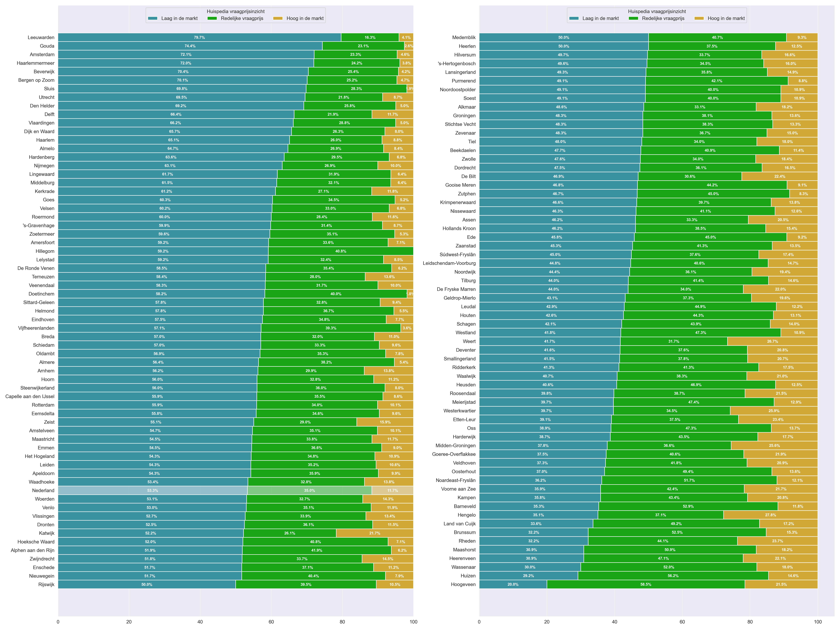The image size is (840, 630).
Task: Click the Amsterdam 72.1% bar segment
Action: (x=186, y=55)
